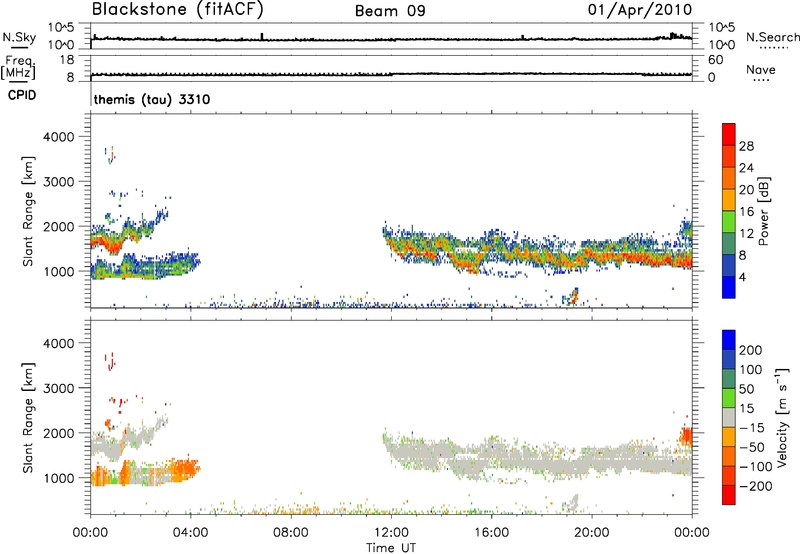Click the "60" tick on the Nave axis

(715, 60)
